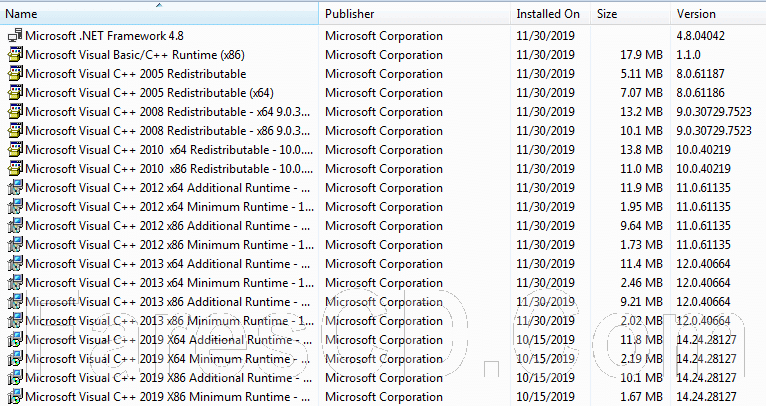The width and height of the screenshot is (766, 406).
Task: Click Visual Basic/C++ Runtime (x86) icon
Action: (15, 55)
